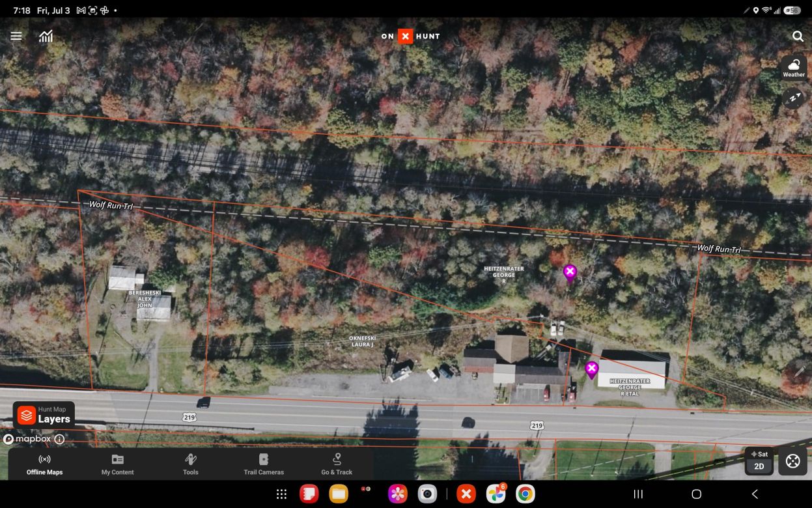Launch onX Hunt from the taskbar

pos(466,494)
